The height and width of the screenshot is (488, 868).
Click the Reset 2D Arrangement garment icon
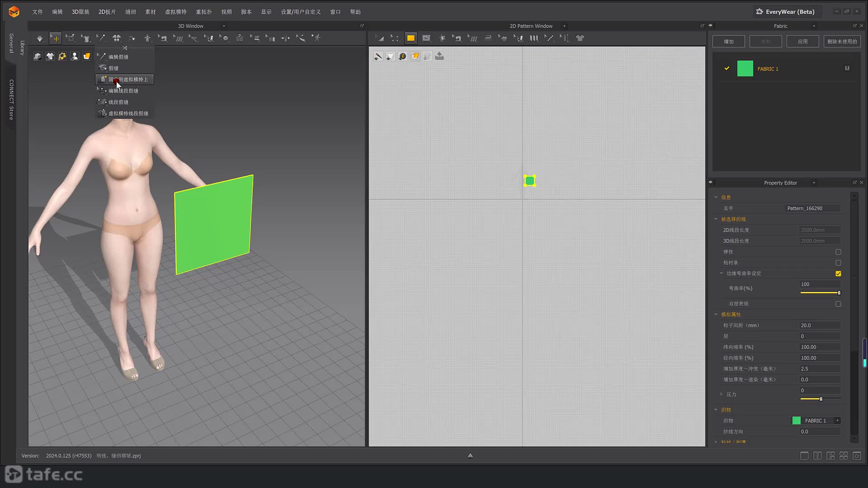click(x=117, y=38)
